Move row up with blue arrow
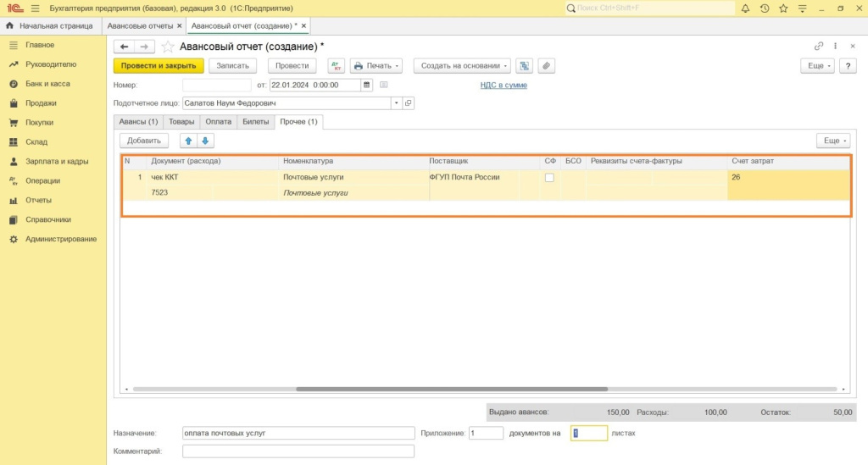The image size is (868, 465). [x=188, y=141]
